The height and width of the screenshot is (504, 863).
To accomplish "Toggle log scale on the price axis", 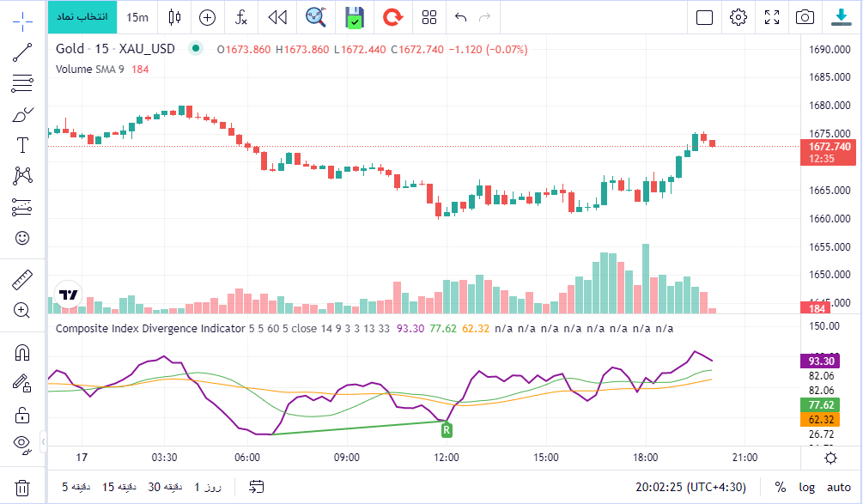I will pyautogui.click(x=806, y=487).
